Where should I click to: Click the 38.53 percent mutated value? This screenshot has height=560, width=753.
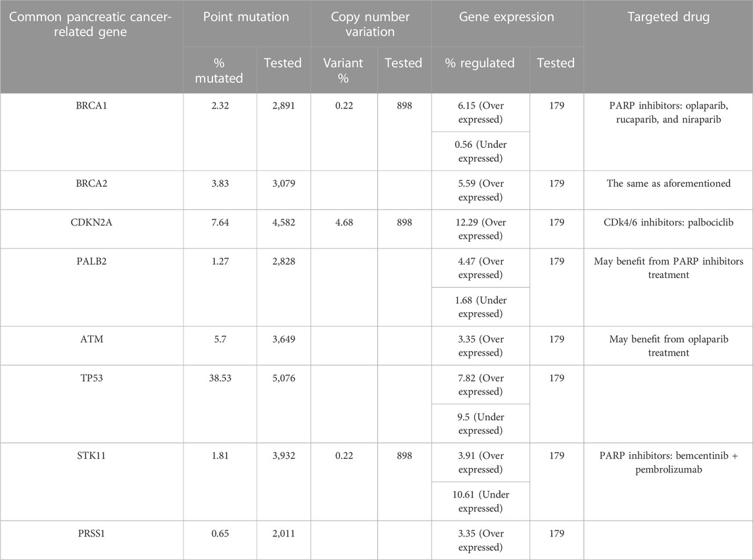click(220, 379)
